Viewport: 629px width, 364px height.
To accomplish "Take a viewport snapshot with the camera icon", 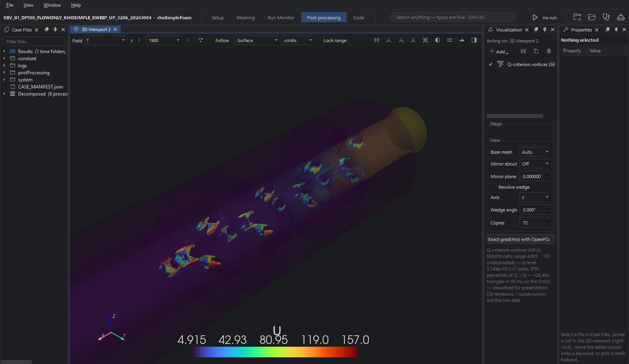I will pyautogui.click(x=450, y=40).
